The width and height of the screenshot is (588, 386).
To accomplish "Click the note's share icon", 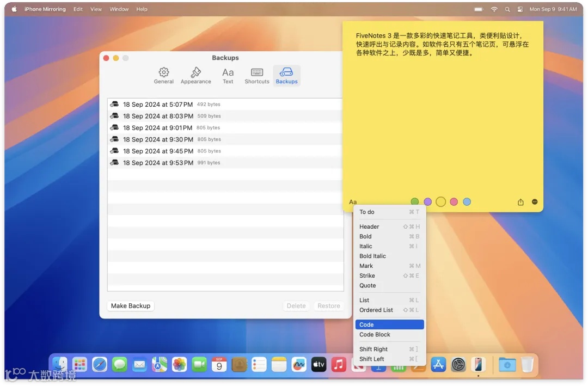I will coord(520,202).
